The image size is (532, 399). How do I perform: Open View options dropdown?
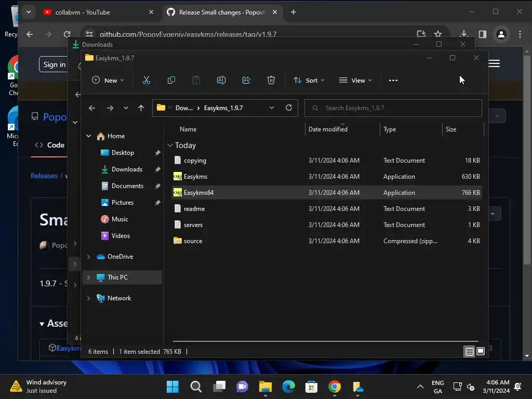point(355,81)
